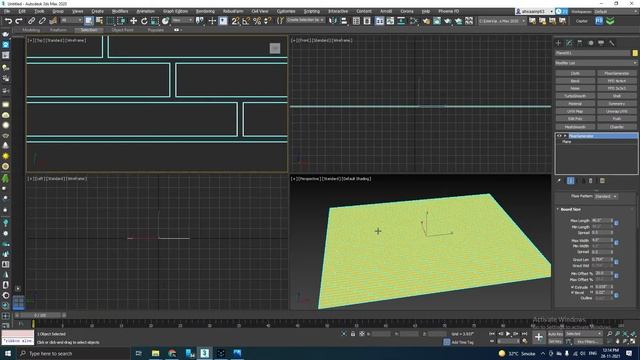Toggle Angle Snap in main toolbar
640x360 pixels.
pyautogui.click(x=246, y=21)
